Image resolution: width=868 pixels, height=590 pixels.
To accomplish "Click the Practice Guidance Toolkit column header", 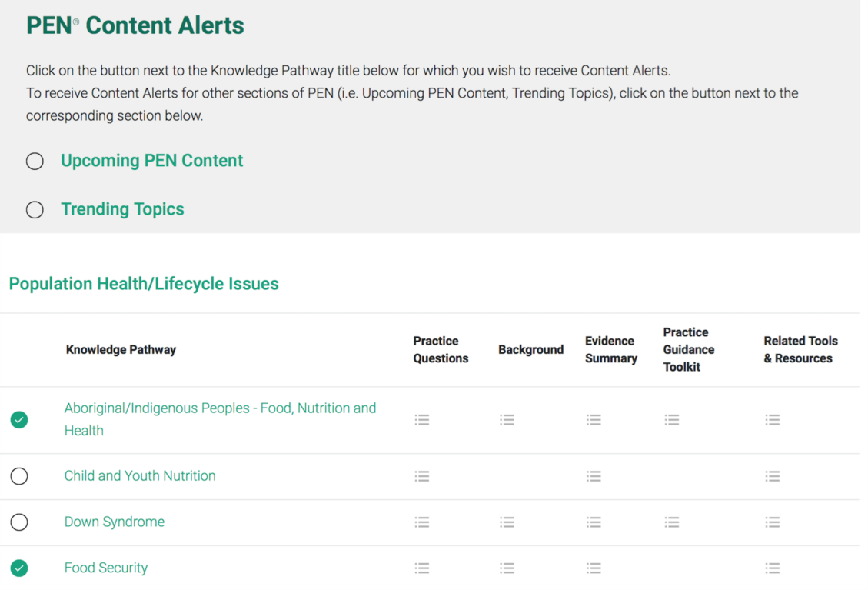I will click(x=689, y=349).
